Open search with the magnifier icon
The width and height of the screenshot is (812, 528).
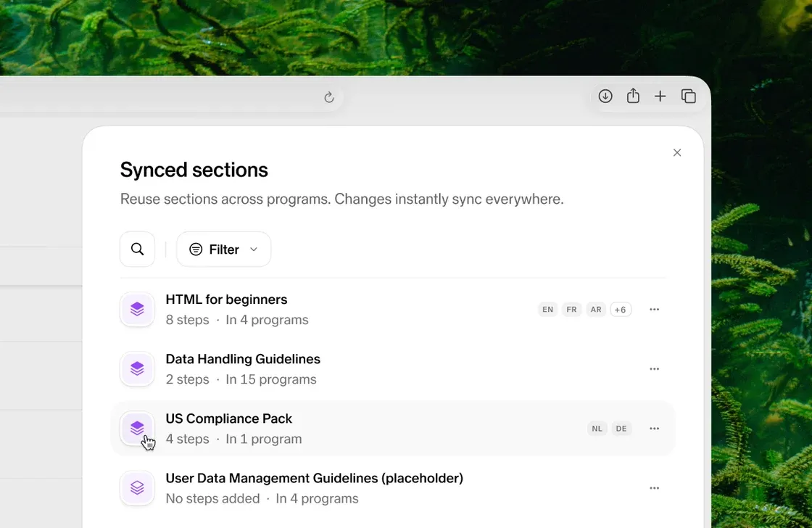[137, 249]
